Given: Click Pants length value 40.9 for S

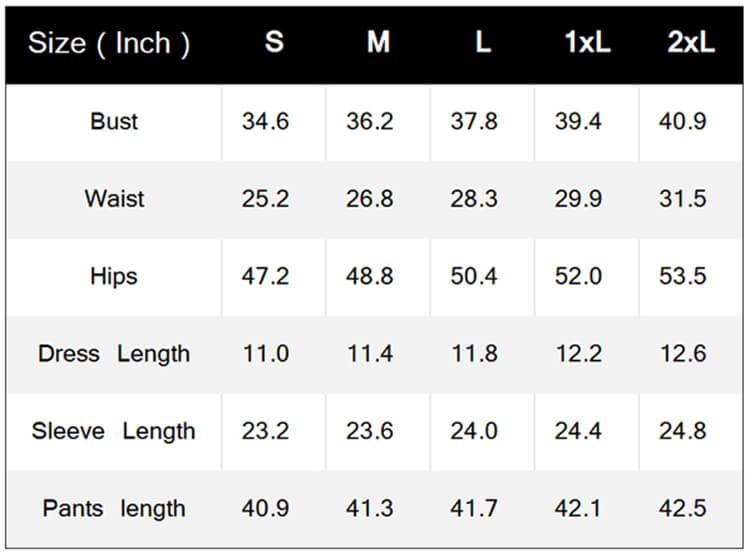Looking at the screenshot, I should point(265,509).
